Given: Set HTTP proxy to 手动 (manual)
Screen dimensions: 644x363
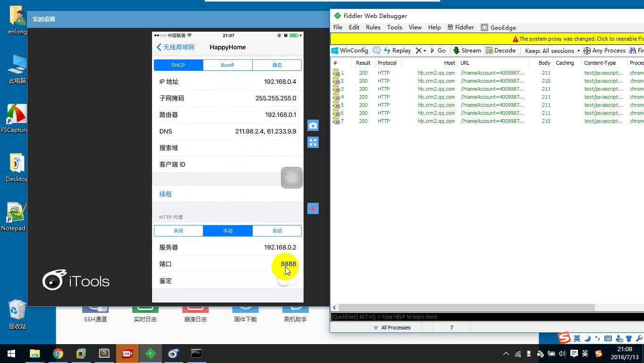Looking at the screenshot, I should 228,231.
